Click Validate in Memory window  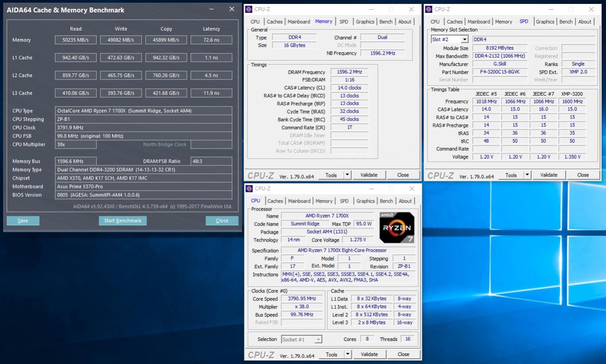(x=369, y=175)
